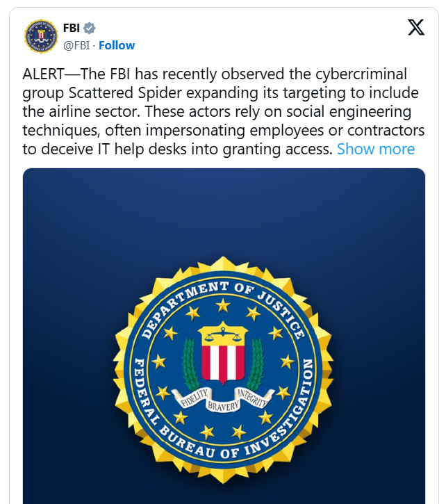Expand the tweet with "Show more"
The image size is (446, 504).
(376, 149)
